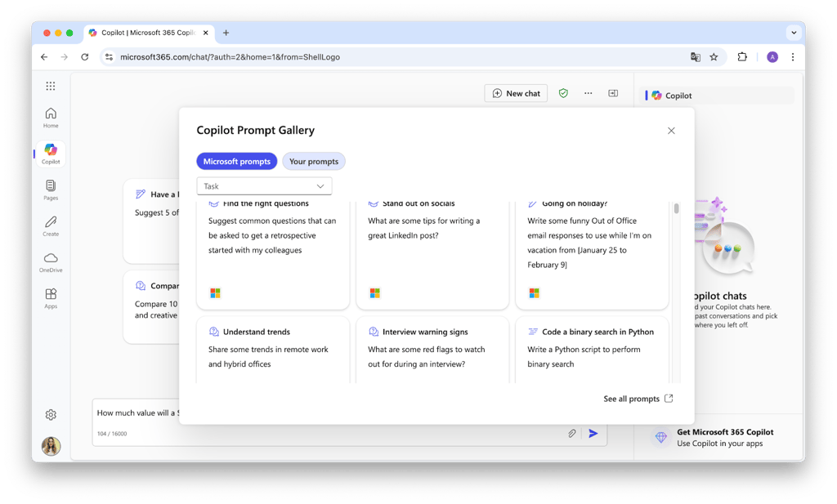The image size is (837, 504).
Task: Click the attach file paperclip icon
Action: [571, 433]
